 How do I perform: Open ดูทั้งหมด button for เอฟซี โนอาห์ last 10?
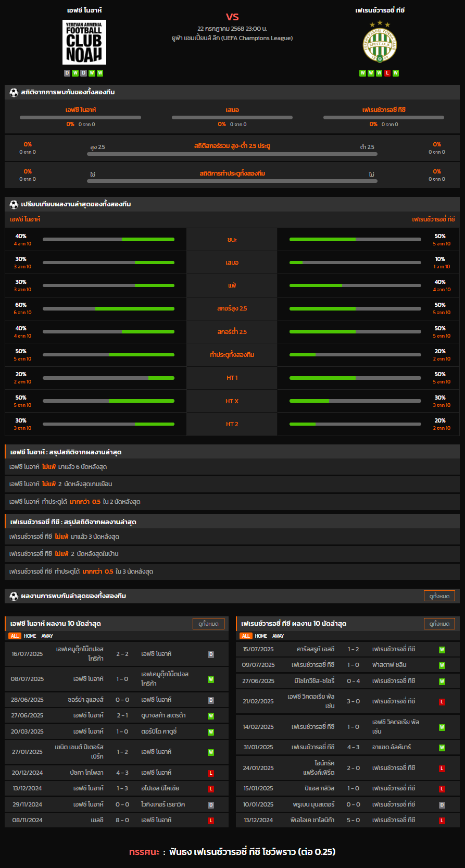208,624
